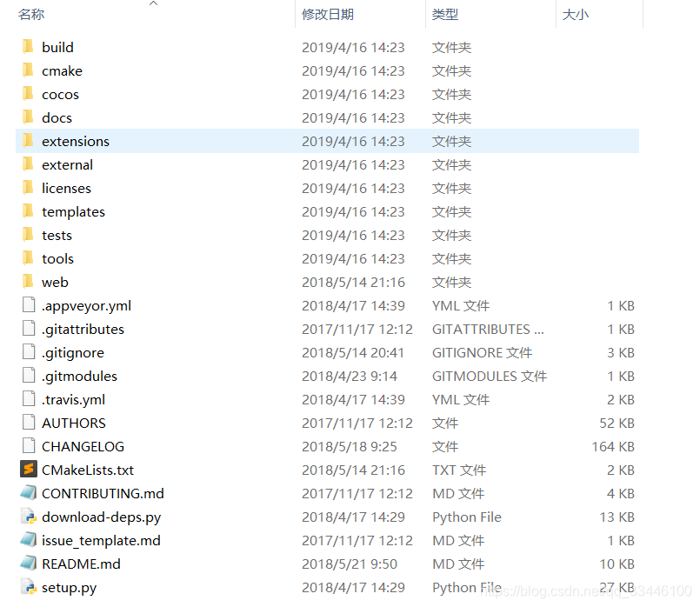This screenshot has height=607, width=700.
Task: Click the issue_template.md file icon
Action: point(29,540)
